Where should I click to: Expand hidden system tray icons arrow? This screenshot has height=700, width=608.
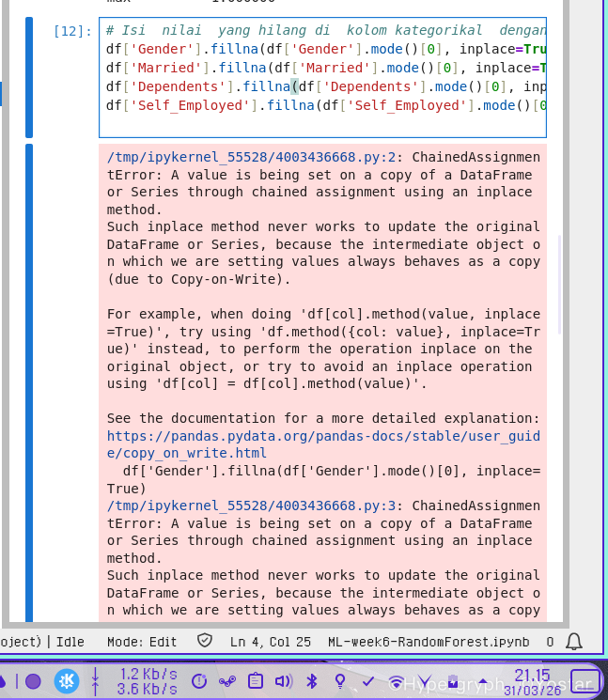[x=483, y=681]
